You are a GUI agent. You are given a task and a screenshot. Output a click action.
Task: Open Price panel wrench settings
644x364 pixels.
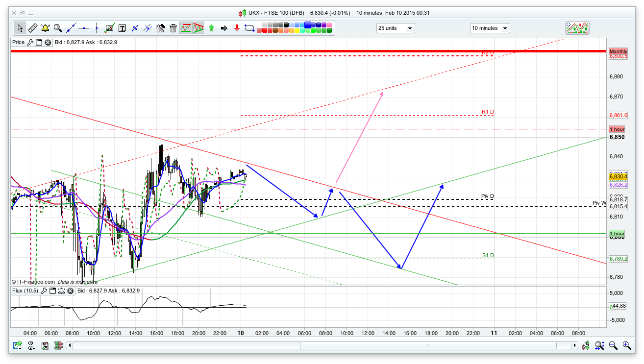[30, 43]
